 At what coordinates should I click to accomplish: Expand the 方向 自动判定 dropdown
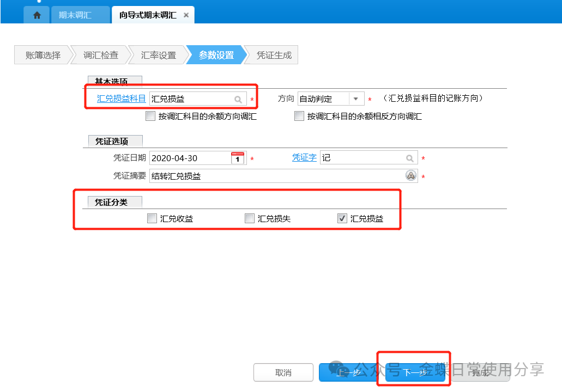[x=356, y=99]
